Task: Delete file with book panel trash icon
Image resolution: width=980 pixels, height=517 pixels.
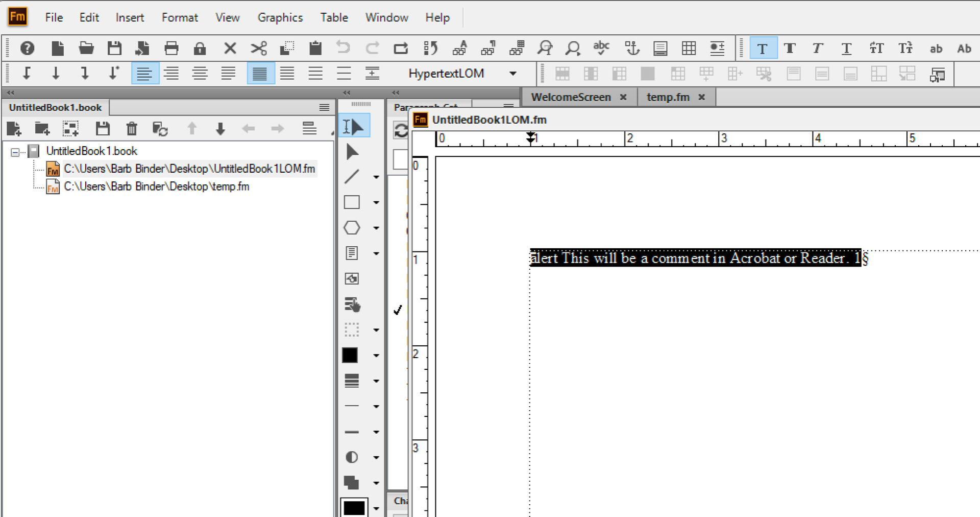Action: 132,128
